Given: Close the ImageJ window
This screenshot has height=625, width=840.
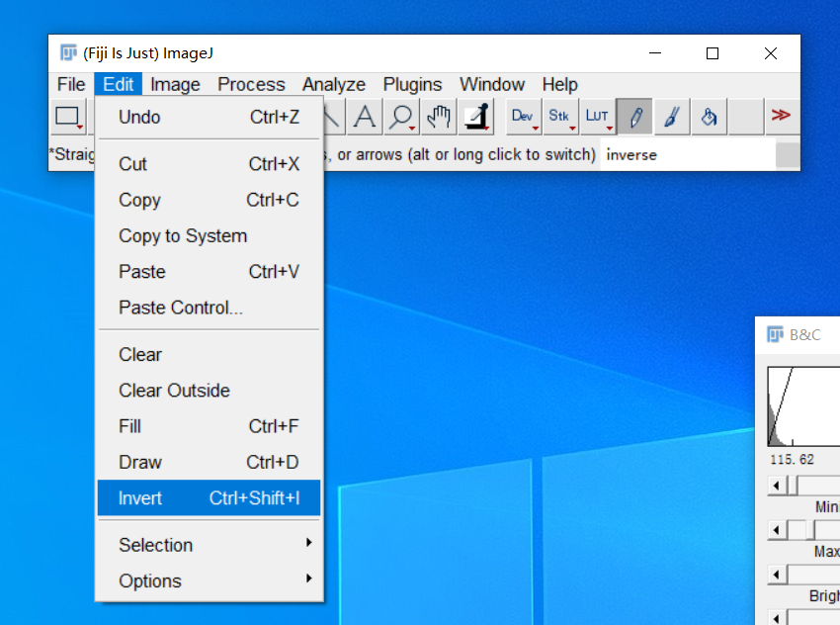Looking at the screenshot, I should point(771,53).
